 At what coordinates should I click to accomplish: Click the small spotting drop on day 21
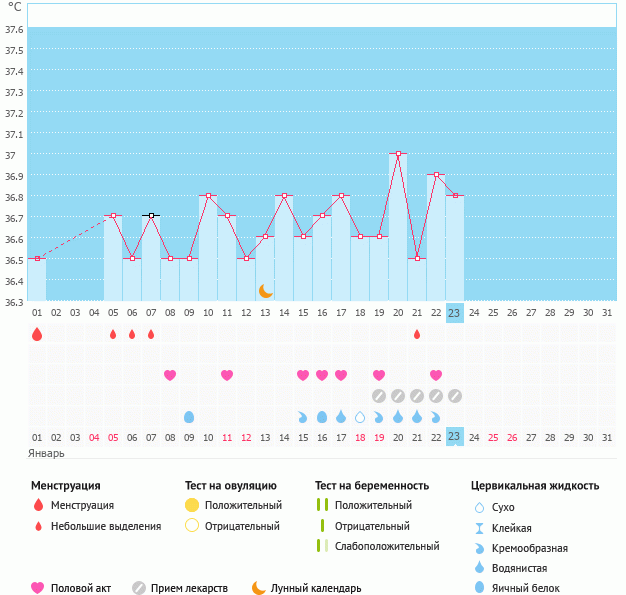(x=417, y=334)
